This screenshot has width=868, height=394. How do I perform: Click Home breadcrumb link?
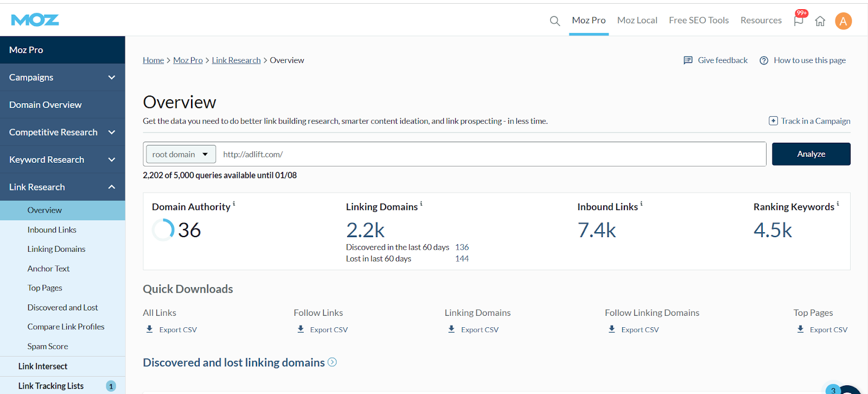pyautogui.click(x=153, y=60)
